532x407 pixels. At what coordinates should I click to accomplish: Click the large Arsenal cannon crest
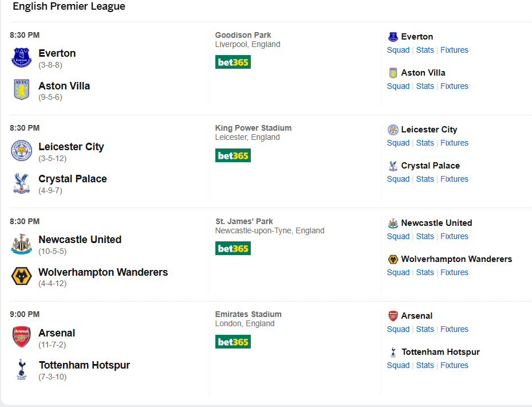point(22,337)
